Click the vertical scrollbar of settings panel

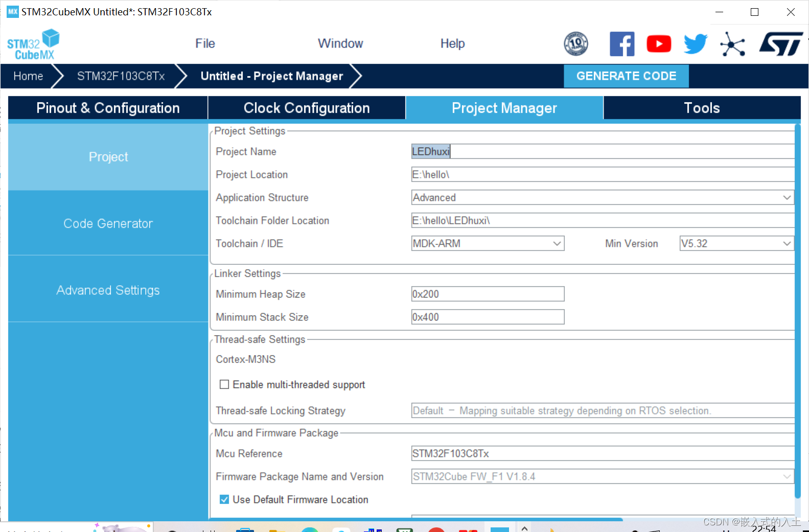point(798,311)
